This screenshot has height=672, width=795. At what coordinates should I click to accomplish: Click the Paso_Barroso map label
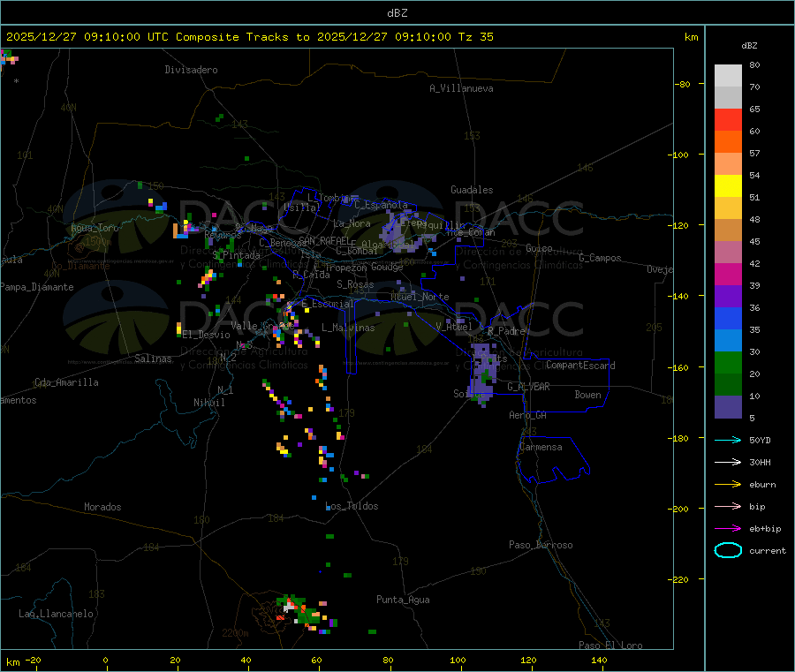tap(541, 545)
